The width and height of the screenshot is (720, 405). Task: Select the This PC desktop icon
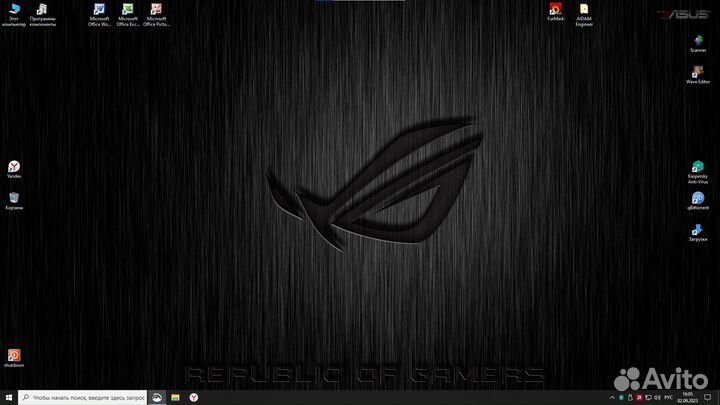(x=14, y=14)
